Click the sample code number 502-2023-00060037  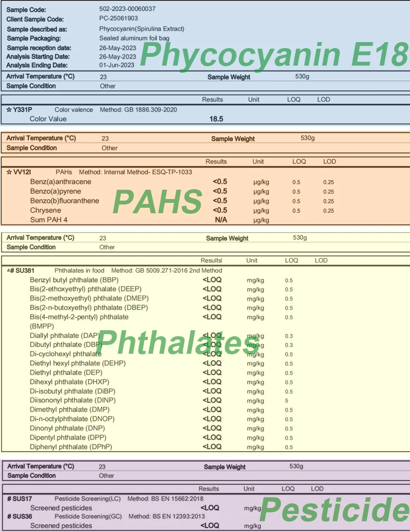[x=127, y=9]
